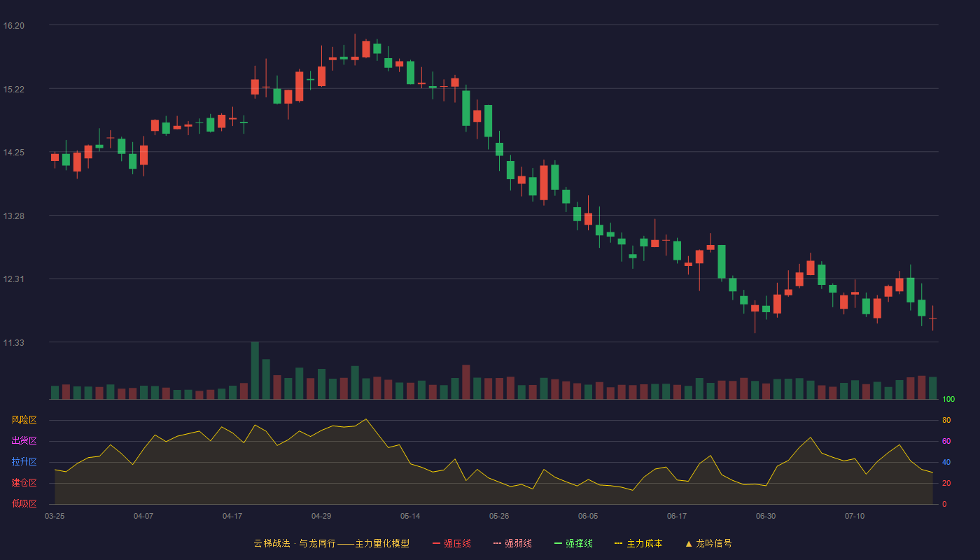Select the 05-14 date label

point(410,516)
